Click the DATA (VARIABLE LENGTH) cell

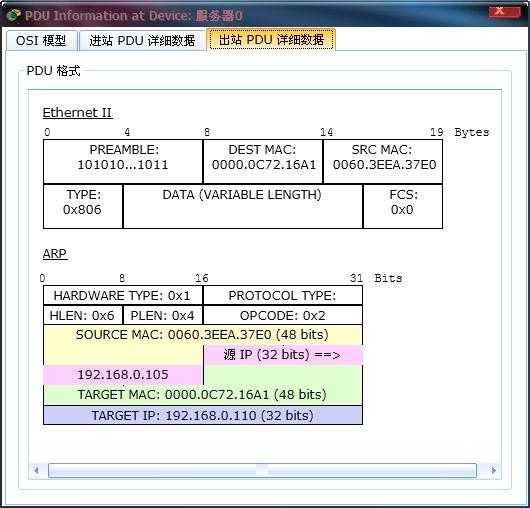tap(243, 206)
